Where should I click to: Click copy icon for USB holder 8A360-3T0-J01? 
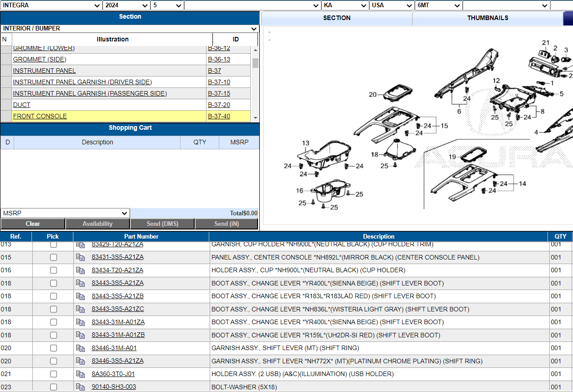[81, 374]
